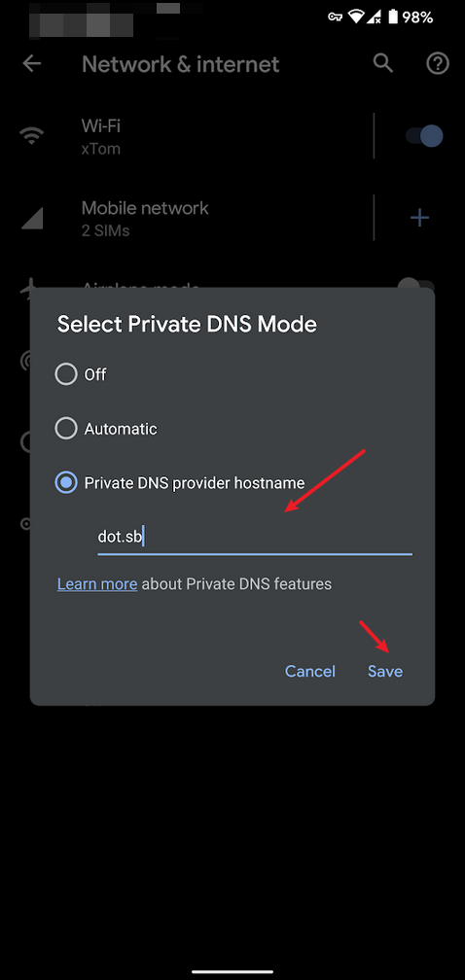Open the search magnifier icon

(383, 63)
